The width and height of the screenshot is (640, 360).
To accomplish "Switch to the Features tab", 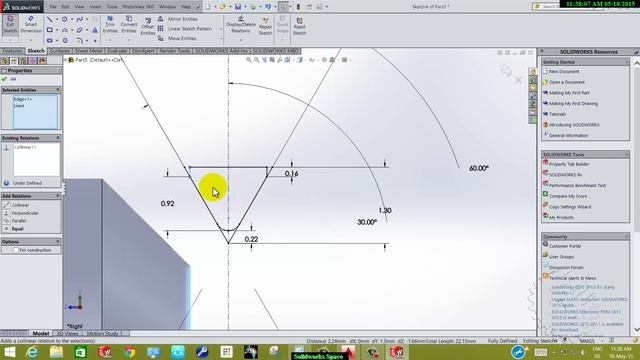I will 12,51.
